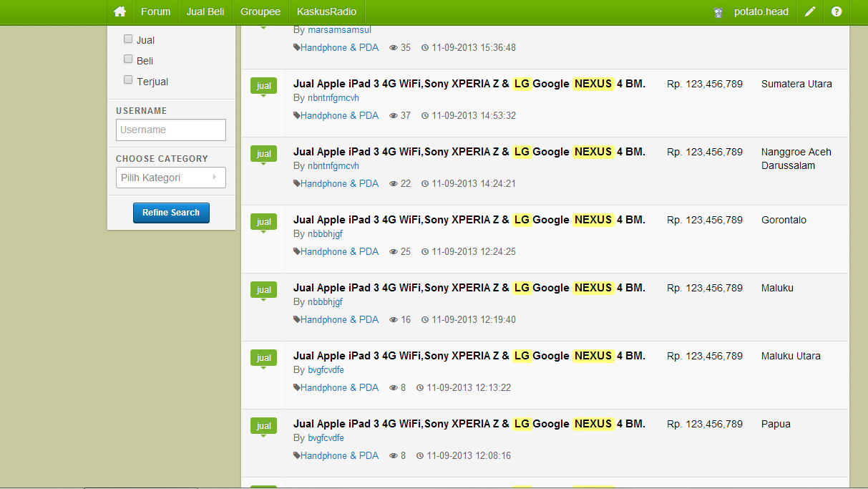Open Handphone & PDA tag dated 12:13:22
The width and height of the screenshot is (868, 489).
click(339, 388)
